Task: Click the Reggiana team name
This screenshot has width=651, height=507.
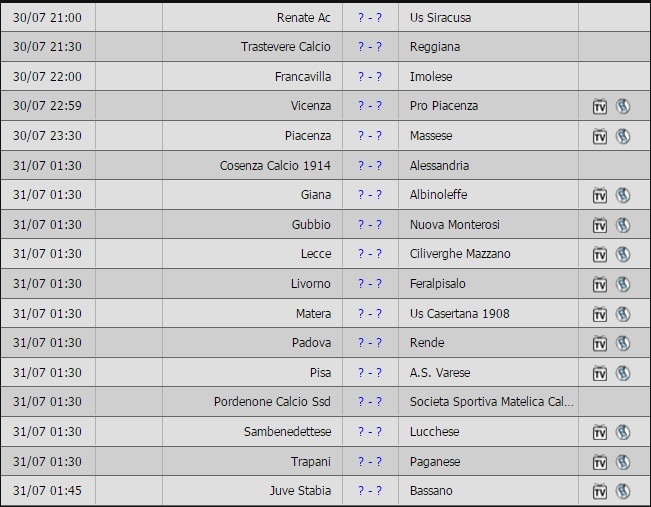Action: tap(435, 47)
